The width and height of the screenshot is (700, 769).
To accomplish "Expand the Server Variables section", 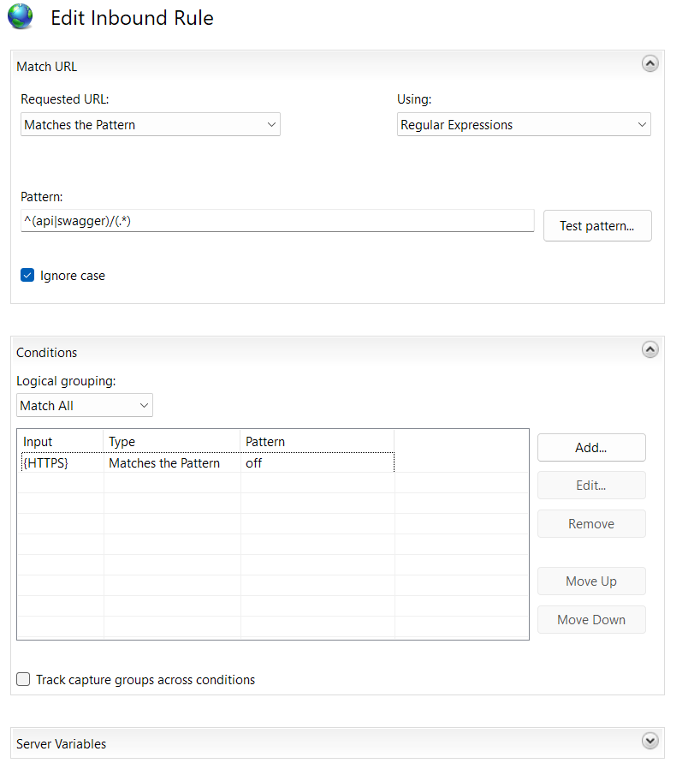I will pos(650,741).
